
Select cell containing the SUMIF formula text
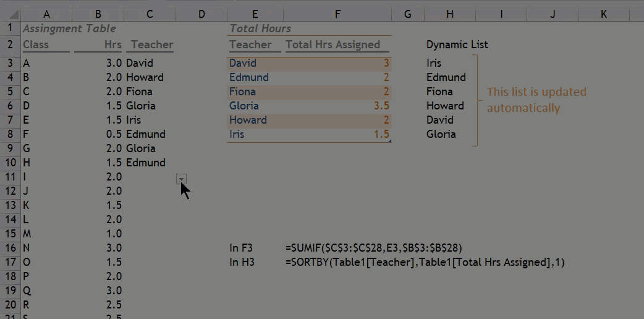(373, 248)
